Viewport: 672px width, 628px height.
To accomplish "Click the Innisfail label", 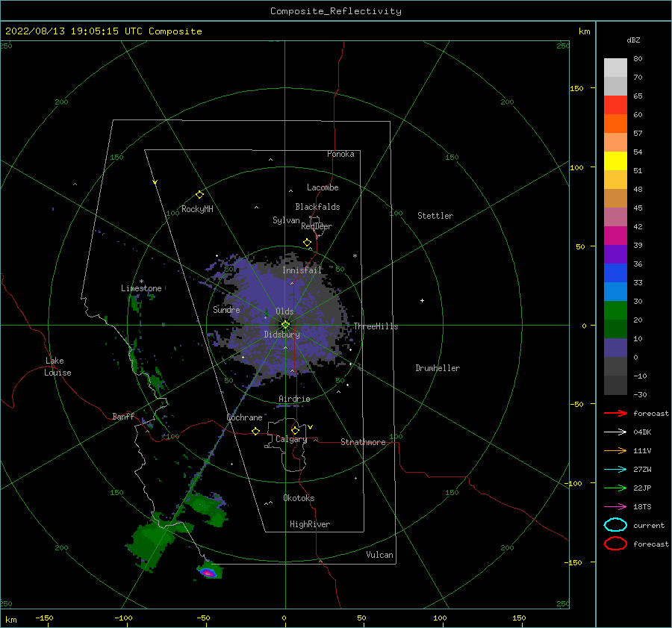I will [302, 270].
